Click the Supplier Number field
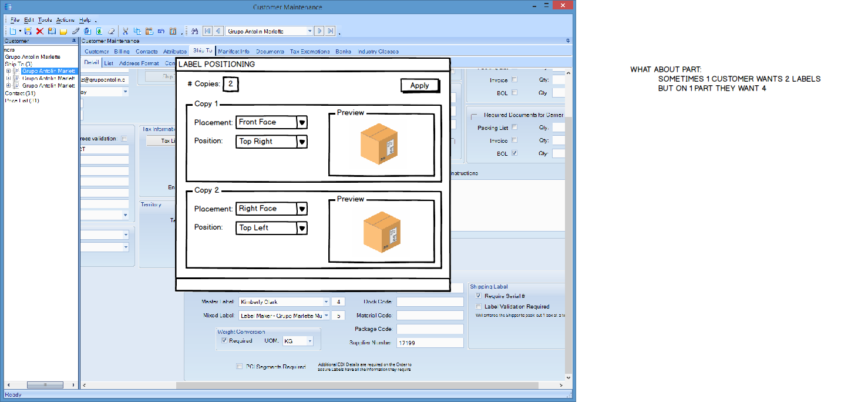 coord(430,343)
